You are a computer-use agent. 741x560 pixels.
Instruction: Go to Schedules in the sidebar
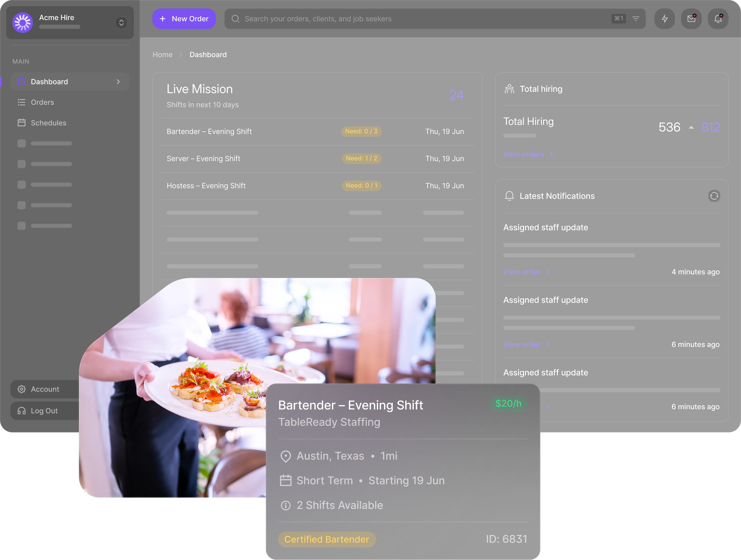coord(48,123)
